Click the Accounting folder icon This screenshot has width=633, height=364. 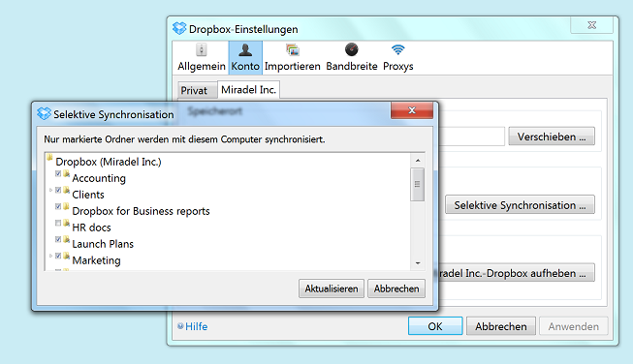pyautogui.click(x=67, y=174)
